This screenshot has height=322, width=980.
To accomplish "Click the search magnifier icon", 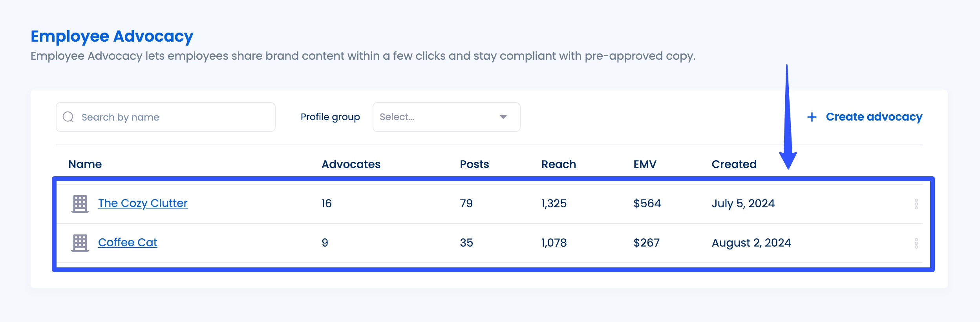I will point(68,117).
